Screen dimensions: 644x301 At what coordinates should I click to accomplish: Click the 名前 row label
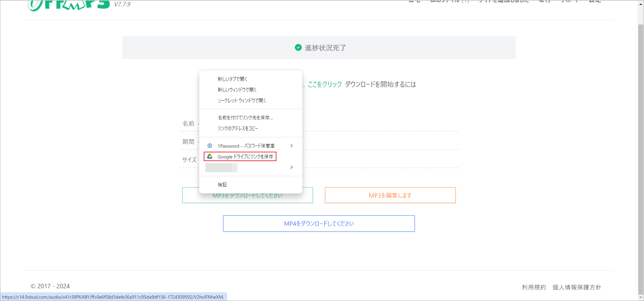point(188,123)
